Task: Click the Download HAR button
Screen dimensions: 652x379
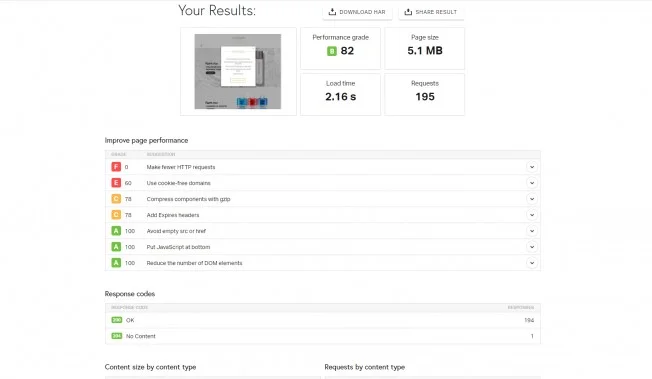Action: click(x=357, y=12)
